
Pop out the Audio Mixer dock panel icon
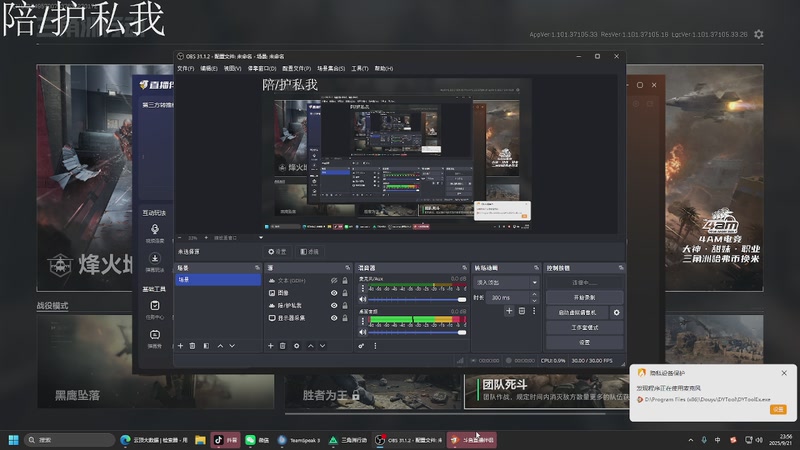464,268
